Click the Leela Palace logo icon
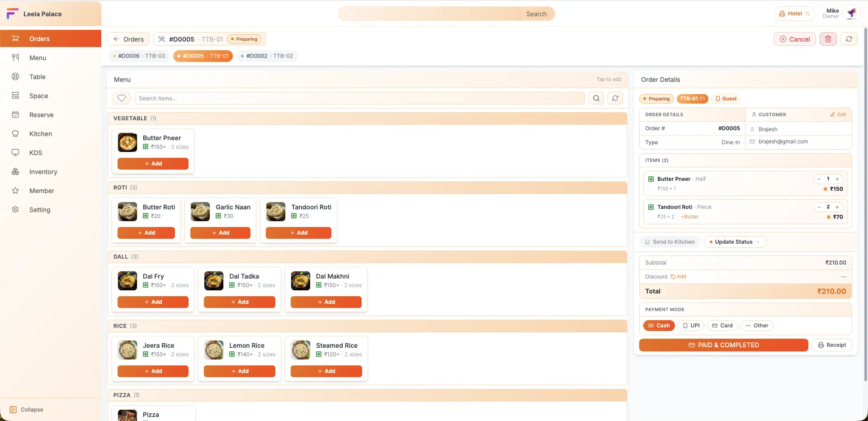 click(13, 14)
